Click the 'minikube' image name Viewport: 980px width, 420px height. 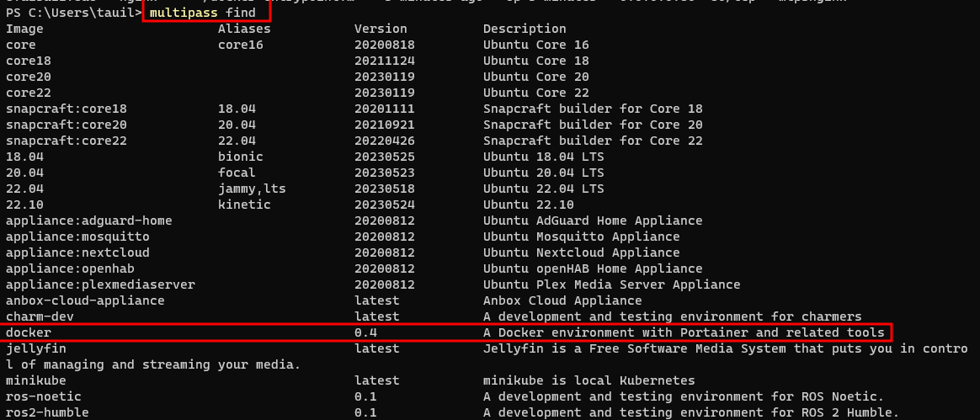pyautogui.click(x=35, y=380)
